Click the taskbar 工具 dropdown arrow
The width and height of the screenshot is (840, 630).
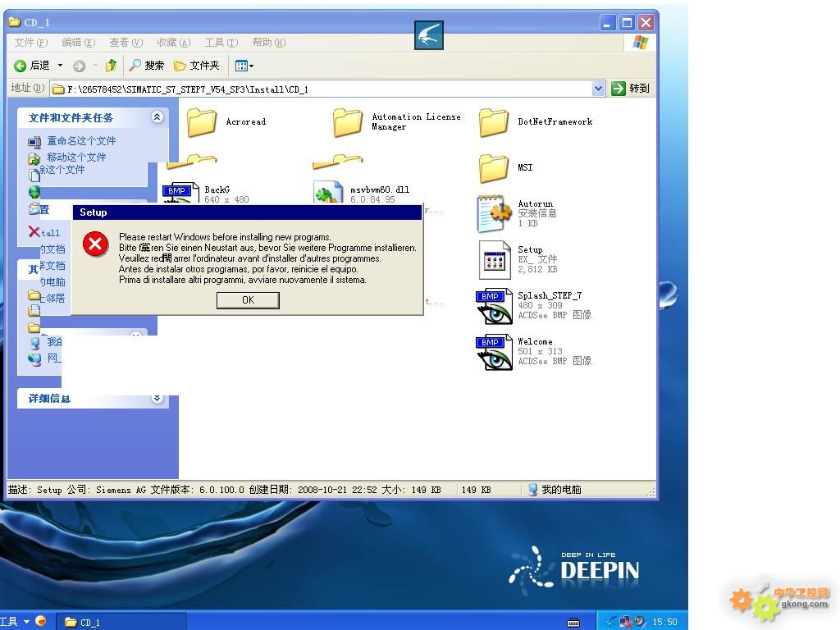26,622
